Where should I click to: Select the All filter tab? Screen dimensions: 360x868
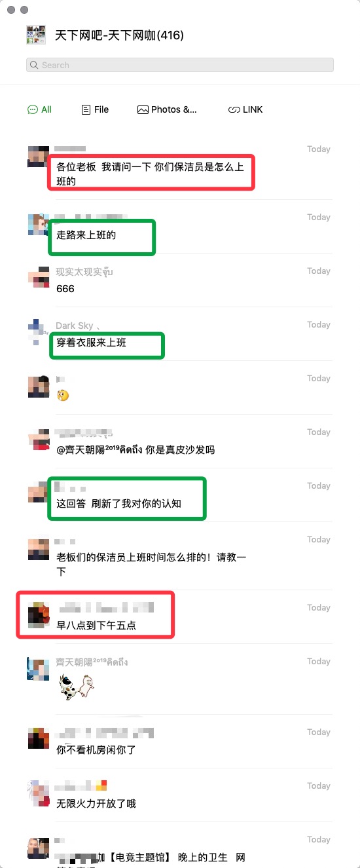39,109
